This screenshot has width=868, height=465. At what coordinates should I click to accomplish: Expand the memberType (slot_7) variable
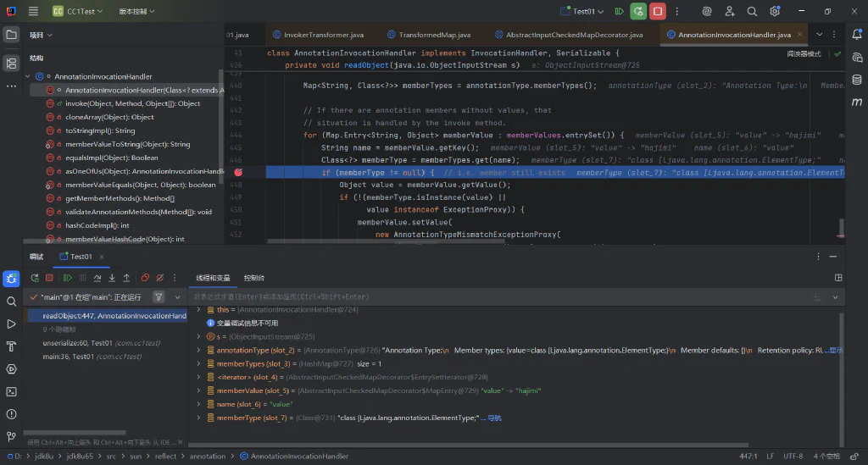point(198,418)
